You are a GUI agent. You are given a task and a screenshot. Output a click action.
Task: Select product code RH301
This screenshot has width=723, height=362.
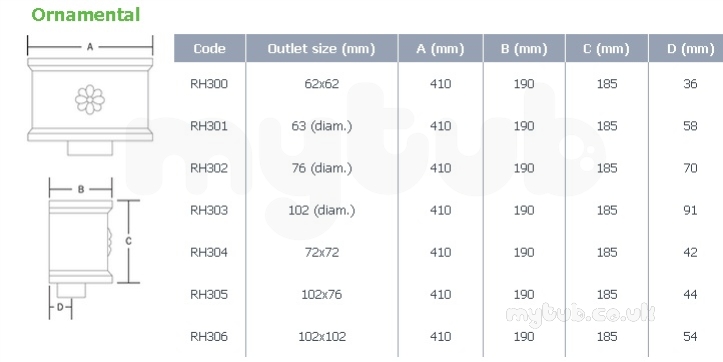(x=209, y=126)
